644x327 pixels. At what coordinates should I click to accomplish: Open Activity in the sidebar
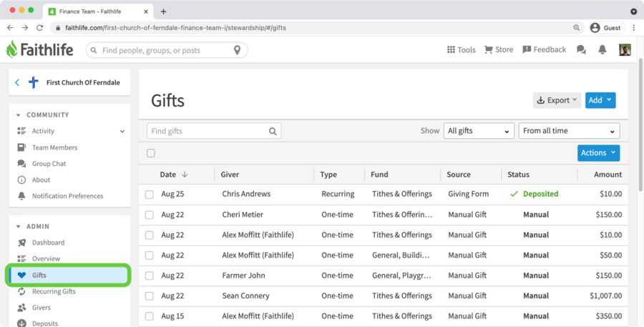(43, 131)
